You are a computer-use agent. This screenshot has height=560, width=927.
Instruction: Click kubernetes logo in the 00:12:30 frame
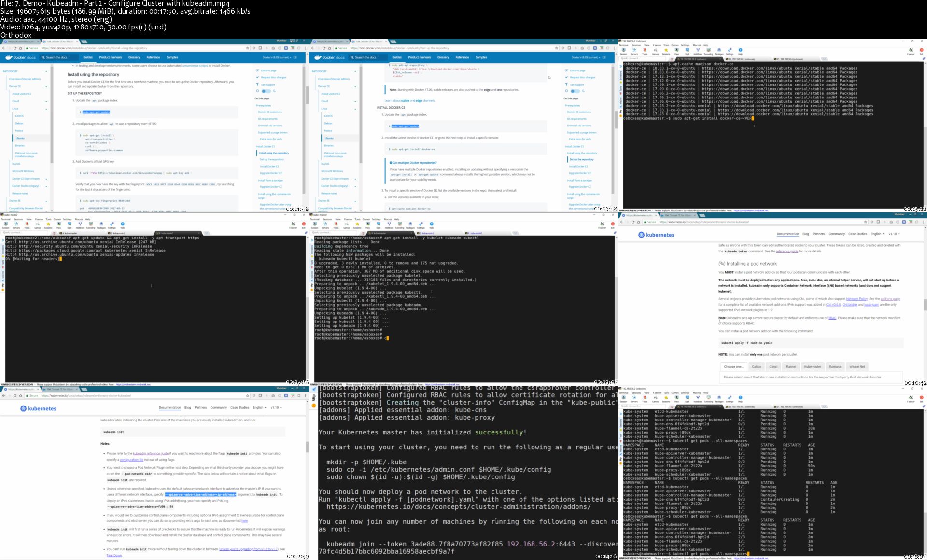(38, 408)
